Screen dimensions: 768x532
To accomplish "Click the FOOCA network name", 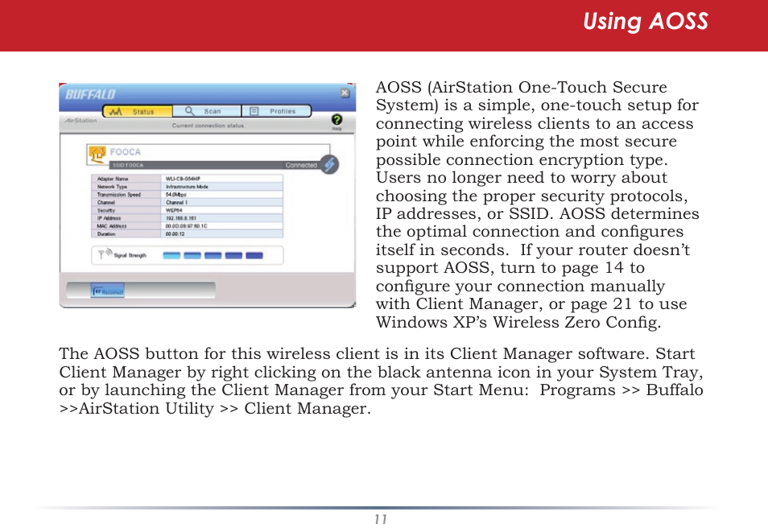I will pyautogui.click(x=126, y=152).
